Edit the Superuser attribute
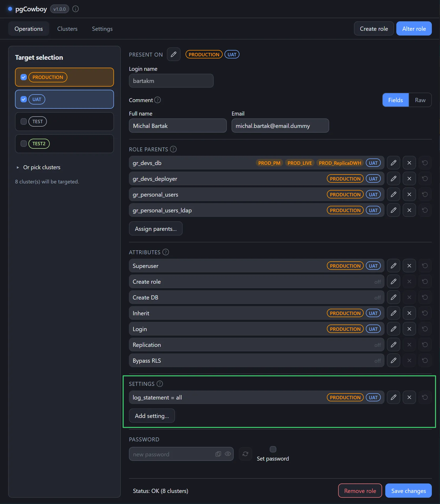This screenshot has height=504, width=440. point(393,266)
